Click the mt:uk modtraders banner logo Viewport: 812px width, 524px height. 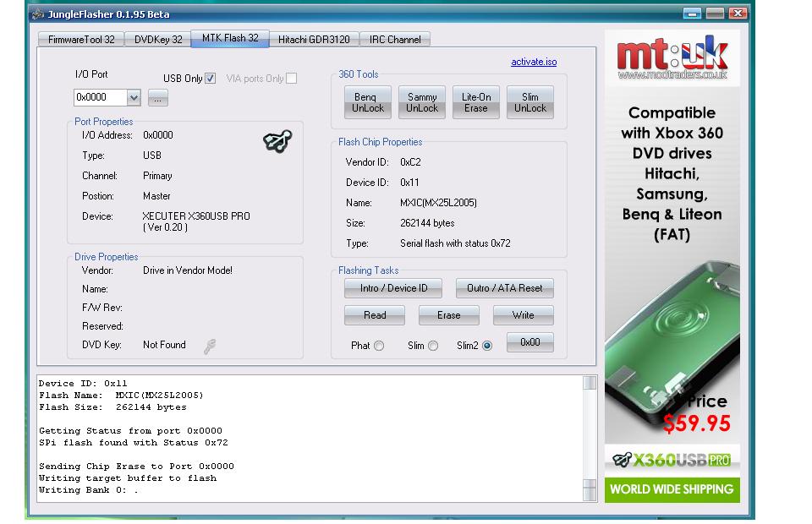(672, 57)
